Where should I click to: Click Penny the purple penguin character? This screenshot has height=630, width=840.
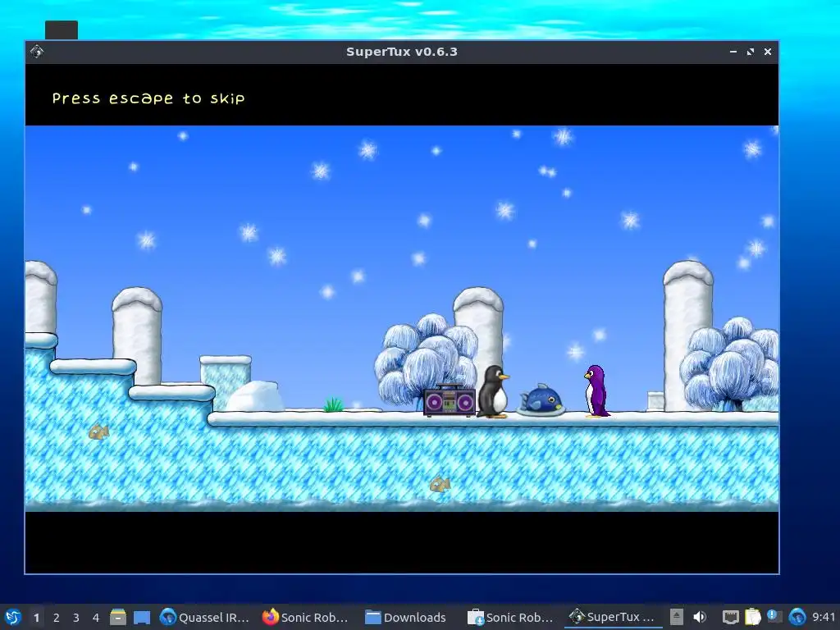click(x=596, y=391)
